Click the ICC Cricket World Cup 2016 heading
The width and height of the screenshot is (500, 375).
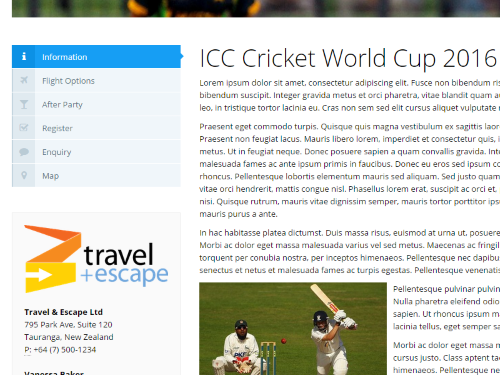(348, 58)
